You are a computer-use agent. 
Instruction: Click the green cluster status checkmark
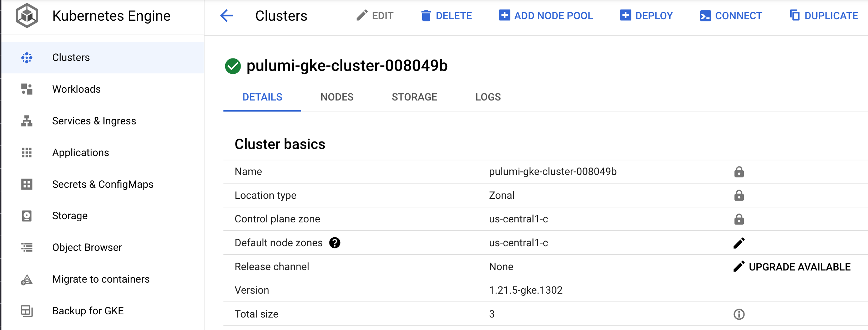[233, 66]
